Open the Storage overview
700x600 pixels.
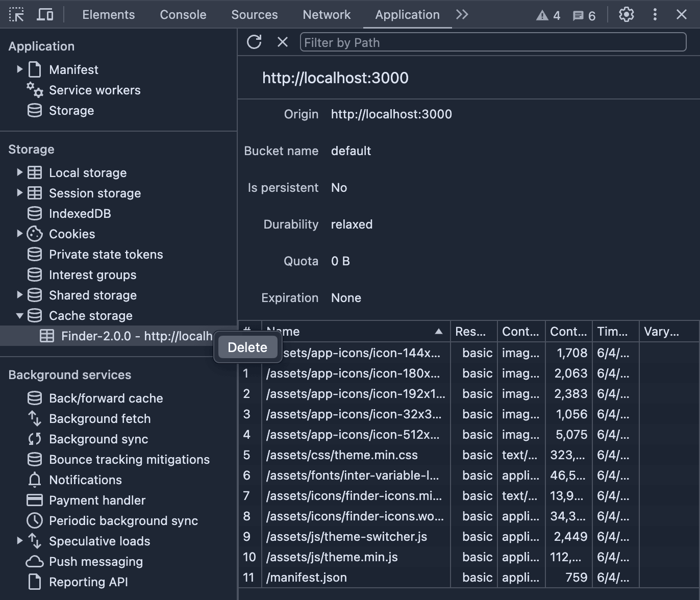(x=71, y=110)
